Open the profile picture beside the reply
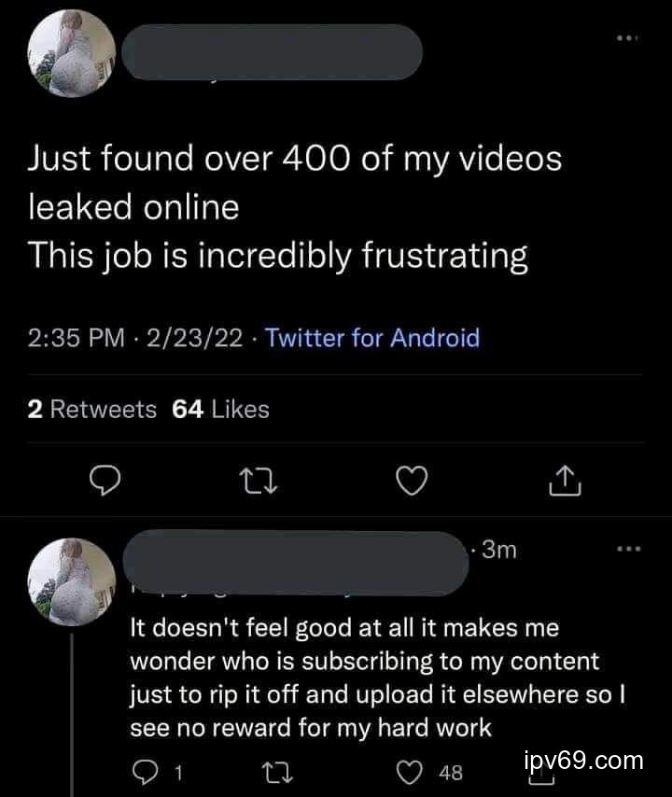Screen dimensions: 672x797 click(x=72, y=579)
